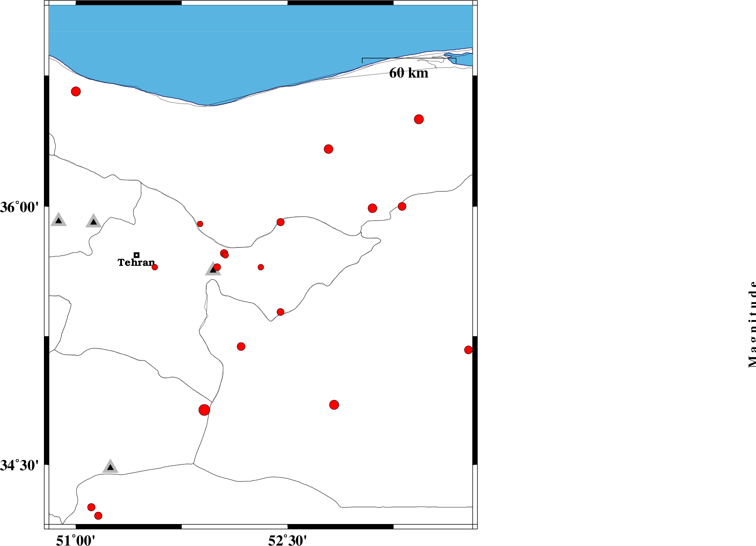This screenshot has width=756, height=546.
Task: Click the lower of two red circles at bottom-left
Action: 98,516
